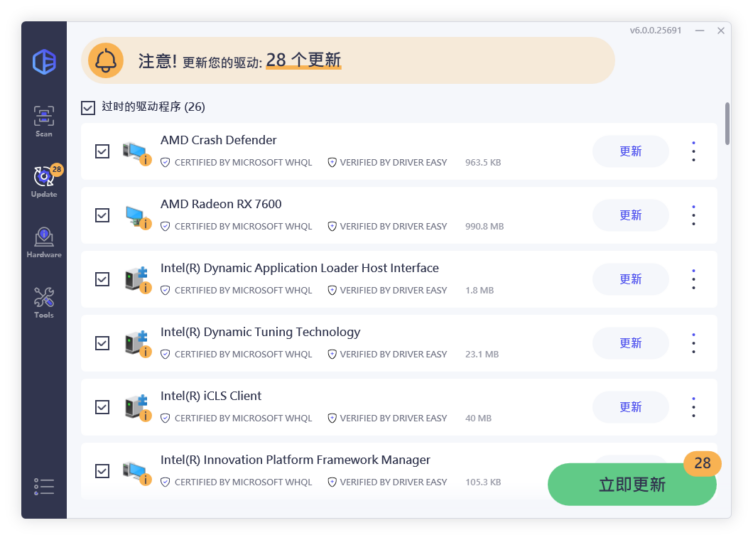Open the three-dot menu for Intel(R) iCLS Client
This screenshot has width=753, height=540.
[x=693, y=407]
